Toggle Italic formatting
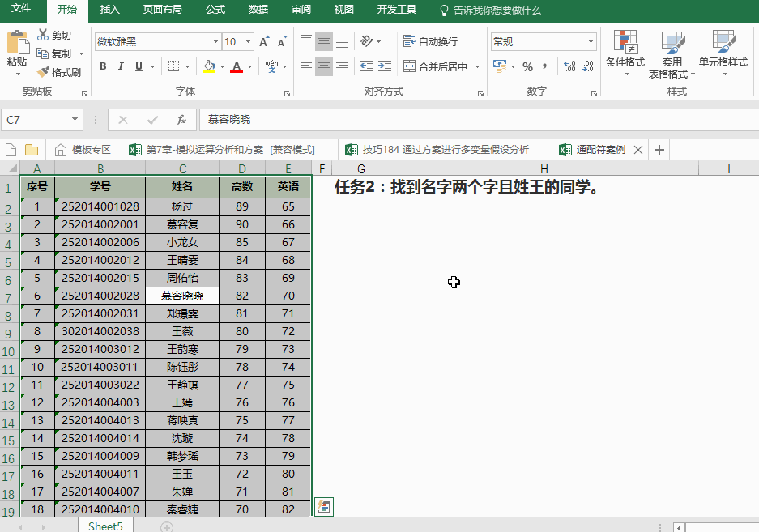759x532 pixels. (122, 66)
